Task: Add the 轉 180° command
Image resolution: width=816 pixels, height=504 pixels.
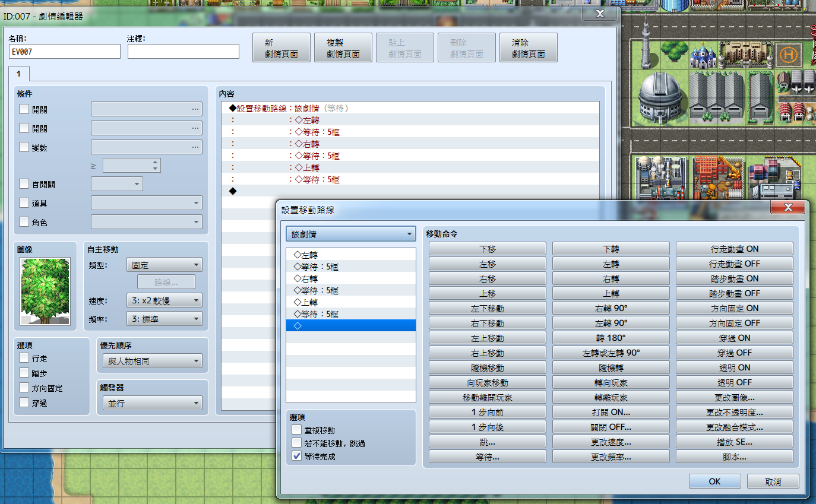Action: [611, 338]
